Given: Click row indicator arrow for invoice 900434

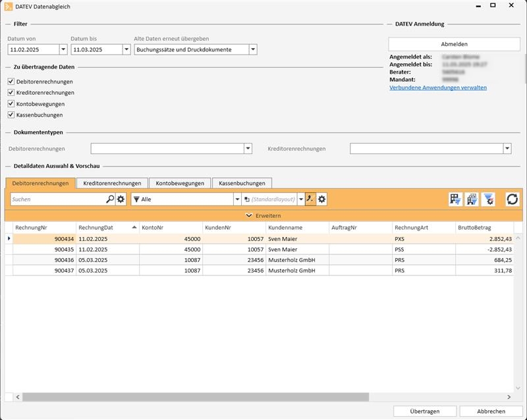Looking at the screenshot, I should coord(9,238).
